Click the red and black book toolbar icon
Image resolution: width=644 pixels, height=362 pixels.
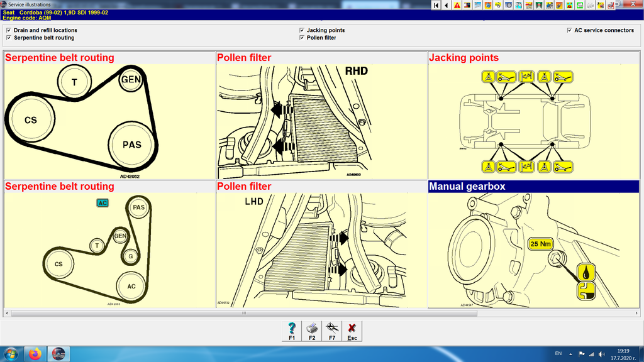[467, 5]
